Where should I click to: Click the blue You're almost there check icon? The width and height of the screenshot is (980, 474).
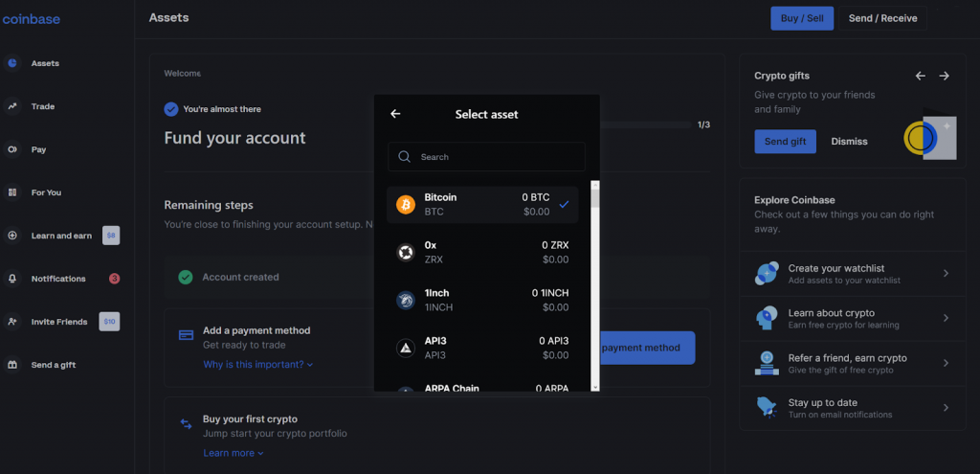point(171,109)
